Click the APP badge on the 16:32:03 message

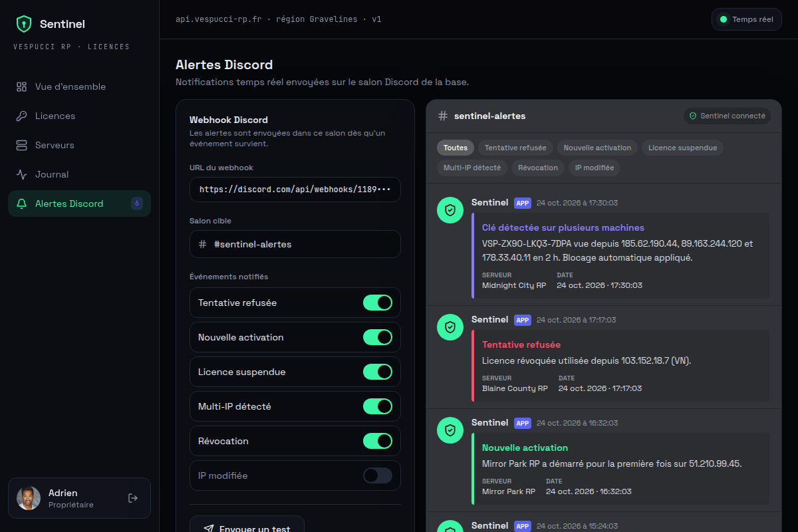tap(523, 423)
